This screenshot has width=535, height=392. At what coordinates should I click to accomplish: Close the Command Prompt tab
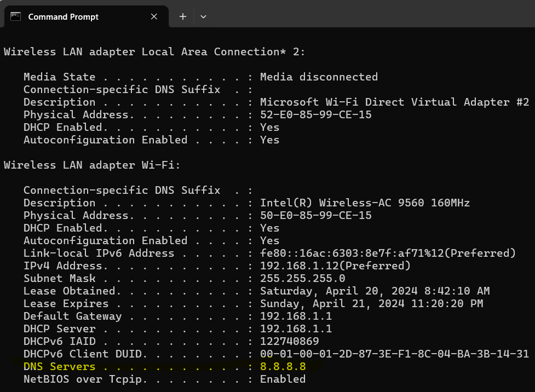154,17
